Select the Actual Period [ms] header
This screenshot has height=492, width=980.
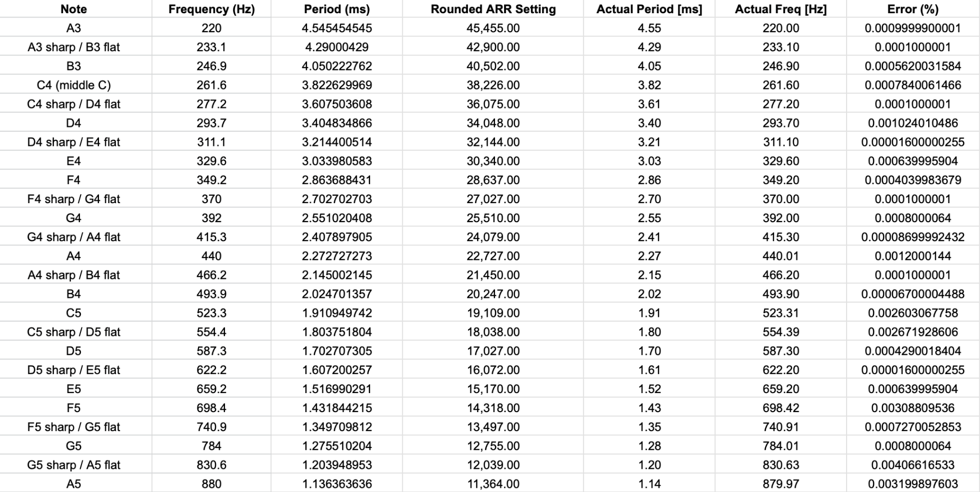coord(649,9)
